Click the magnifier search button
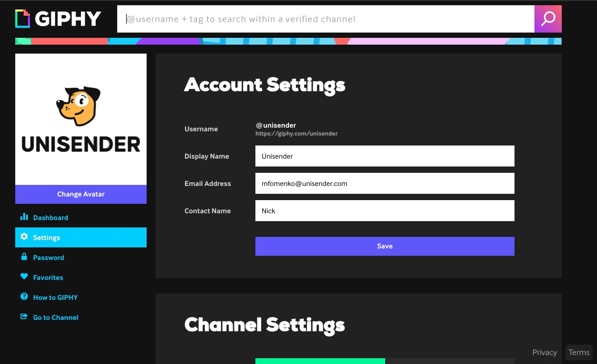The height and width of the screenshot is (364, 597). click(x=548, y=19)
